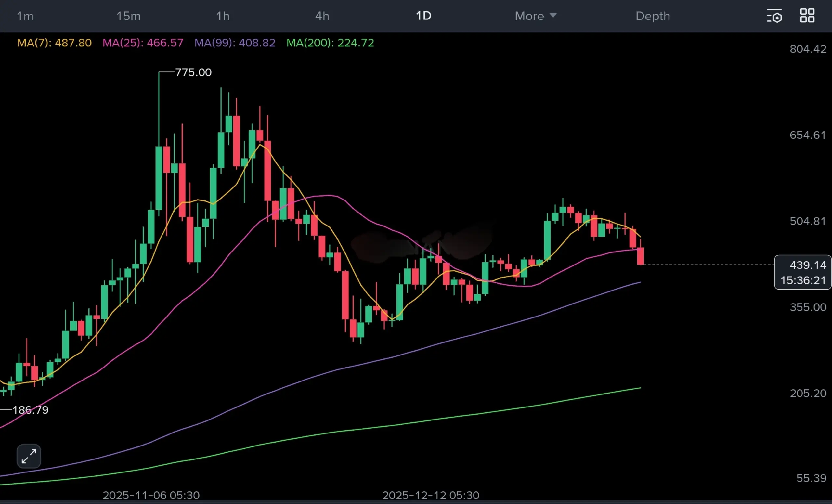832x504 pixels.
Task: Choose the 1h interval tab
Action: [x=223, y=16]
